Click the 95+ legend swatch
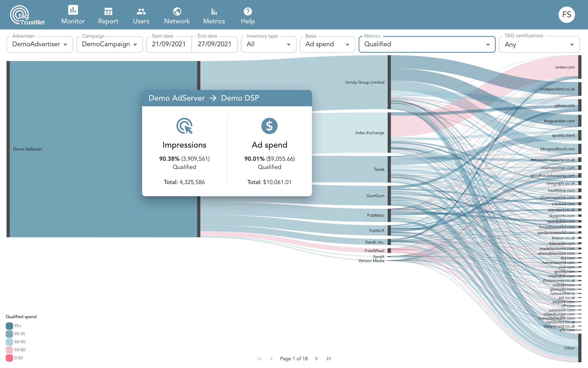This screenshot has height=368, width=588. pyautogui.click(x=9, y=326)
